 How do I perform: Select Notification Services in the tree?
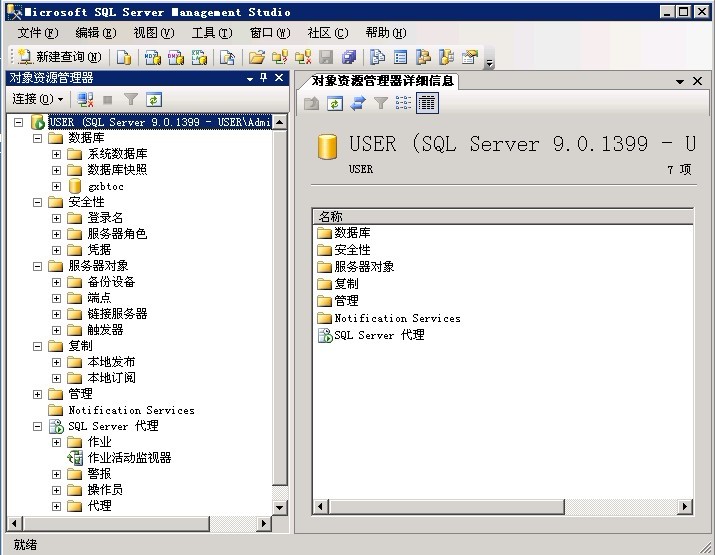coord(131,410)
